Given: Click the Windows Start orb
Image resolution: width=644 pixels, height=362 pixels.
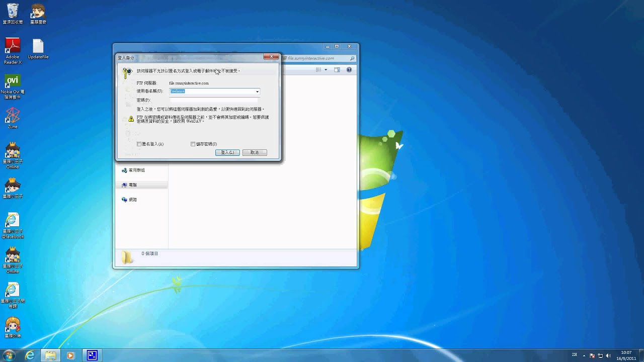Looking at the screenshot, I should [x=9, y=355].
